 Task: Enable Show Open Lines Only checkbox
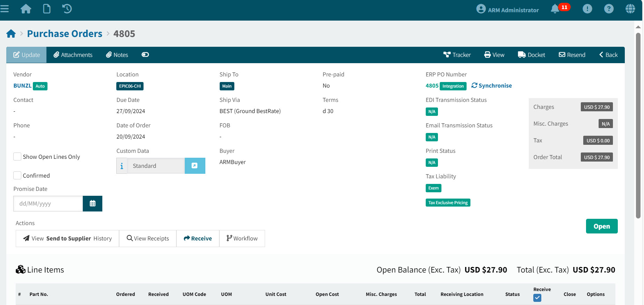click(x=17, y=157)
